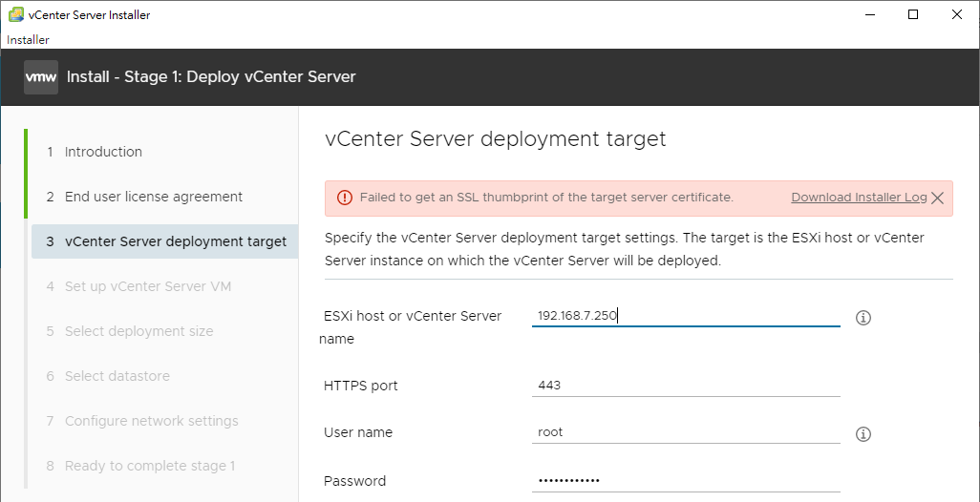Image resolution: width=980 pixels, height=502 pixels.
Task: Click the Password input field
Action: pos(686,481)
